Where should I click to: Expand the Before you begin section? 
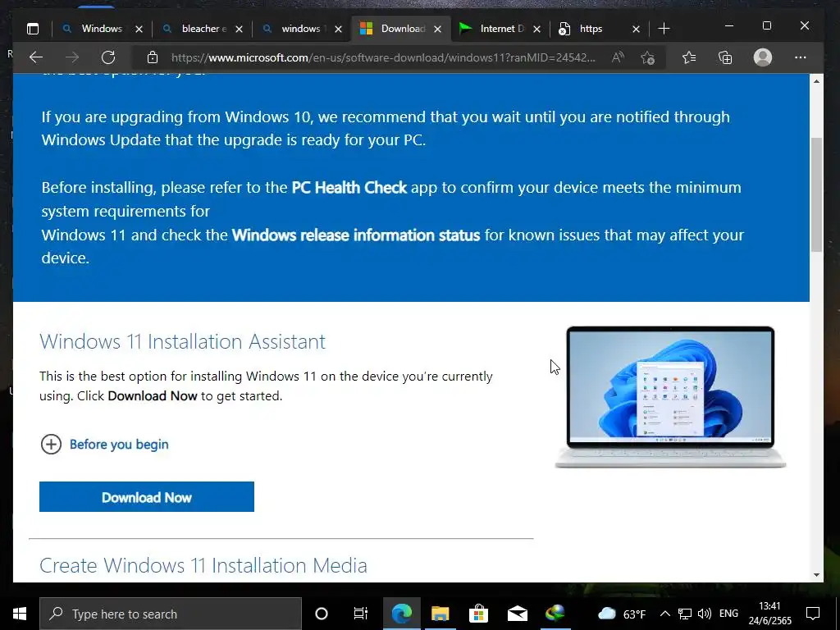tap(104, 444)
